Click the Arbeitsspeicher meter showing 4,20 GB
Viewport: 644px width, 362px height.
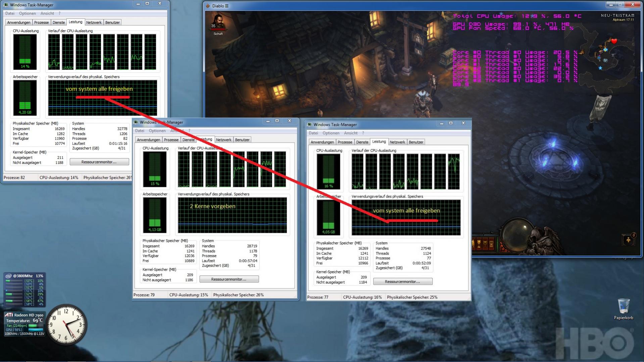(x=25, y=98)
